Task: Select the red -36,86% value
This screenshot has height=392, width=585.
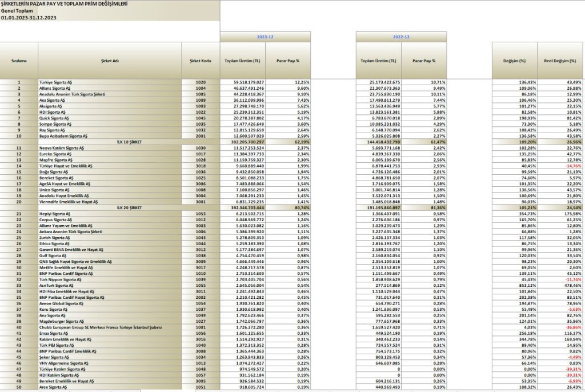Action: pyautogui.click(x=573, y=327)
